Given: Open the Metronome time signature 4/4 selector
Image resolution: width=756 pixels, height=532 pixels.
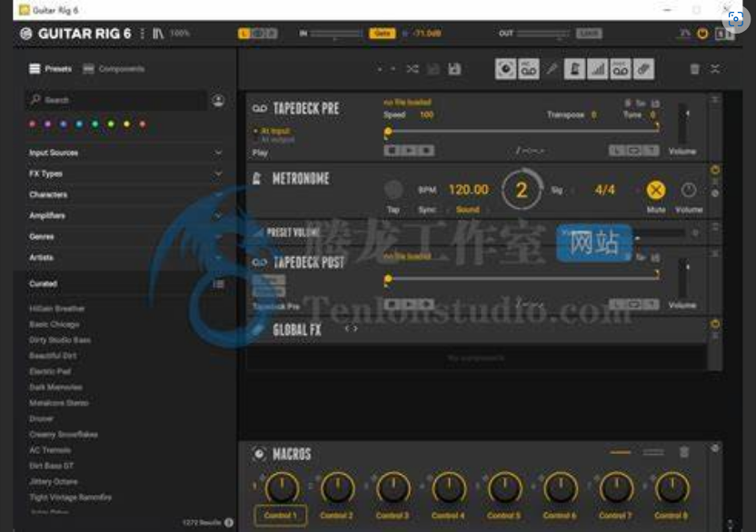Looking at the screenshot, I should pos(604,190).
